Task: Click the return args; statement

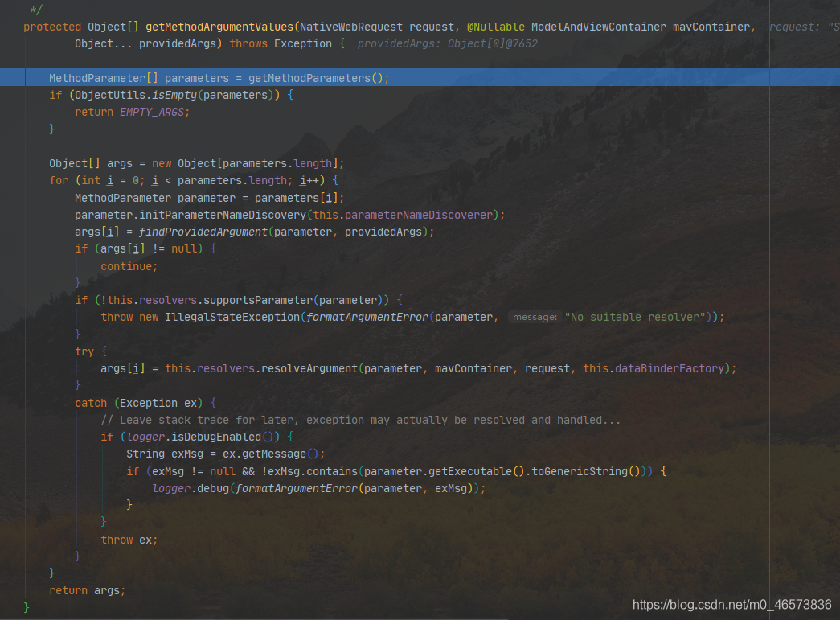Action: click(x=88, y=590)
